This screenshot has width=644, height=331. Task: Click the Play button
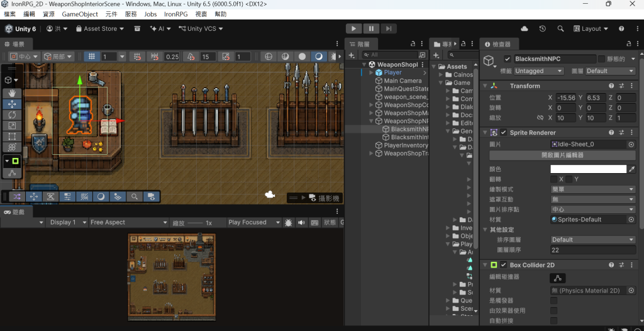coord(353,29)
